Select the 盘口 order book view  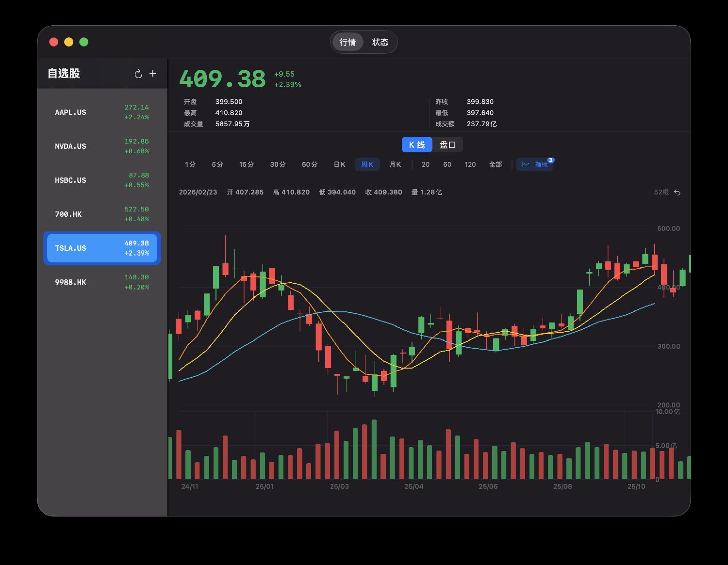(x=447, y=145)
